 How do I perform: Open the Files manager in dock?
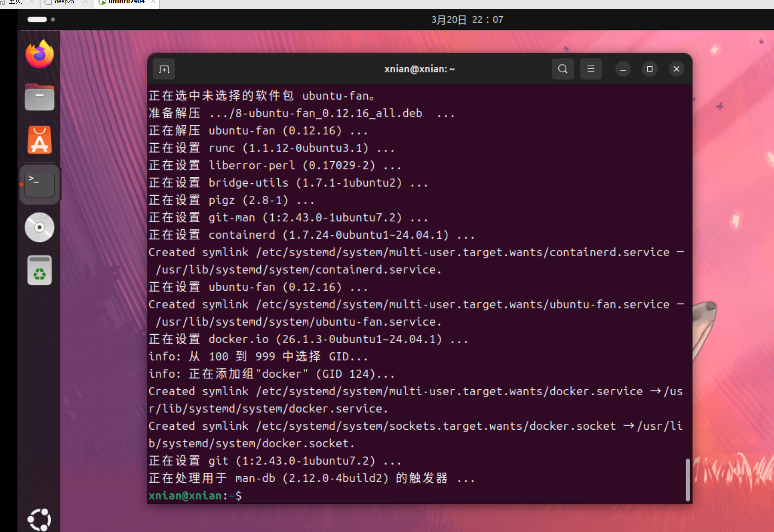pos(40,97)
